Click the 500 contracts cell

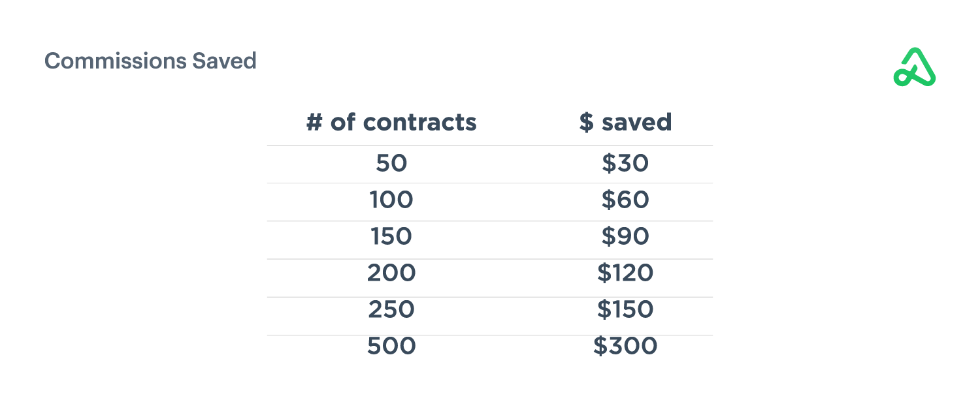tap(391, 346)
